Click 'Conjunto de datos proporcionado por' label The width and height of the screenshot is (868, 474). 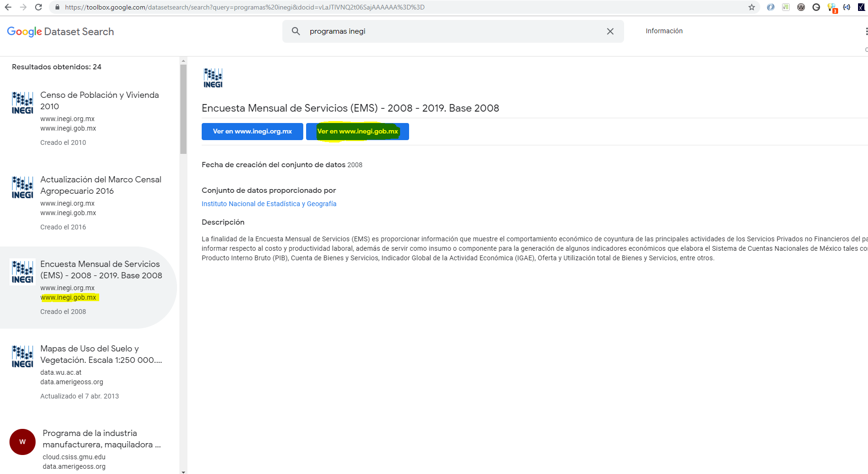tap(269, 190)
